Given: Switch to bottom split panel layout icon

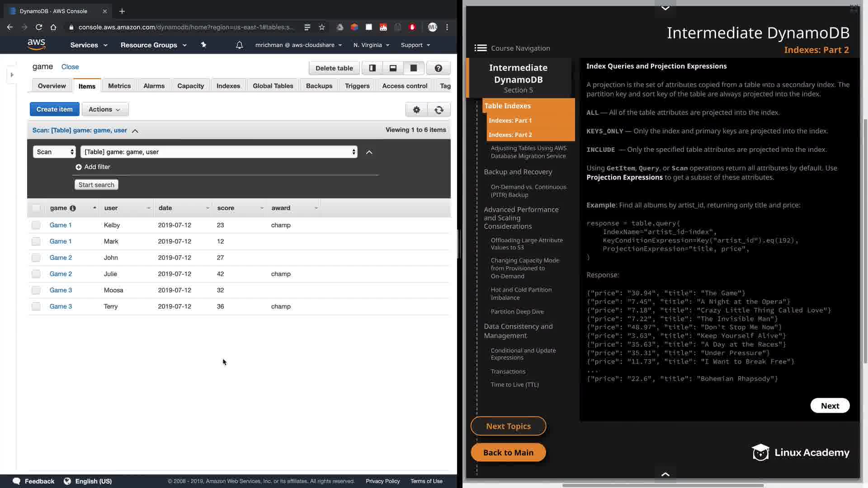Looking at the screenshot, I should pos(393,68).
